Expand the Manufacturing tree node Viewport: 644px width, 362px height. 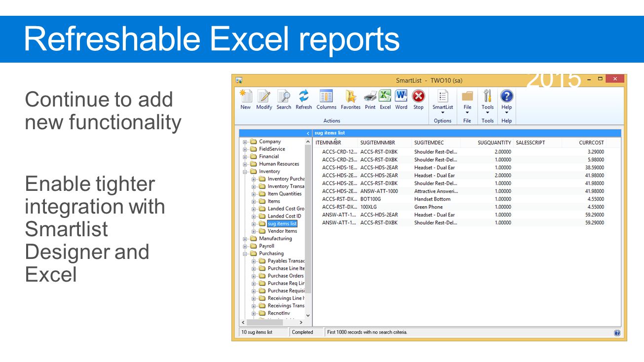tap(245, 239)
